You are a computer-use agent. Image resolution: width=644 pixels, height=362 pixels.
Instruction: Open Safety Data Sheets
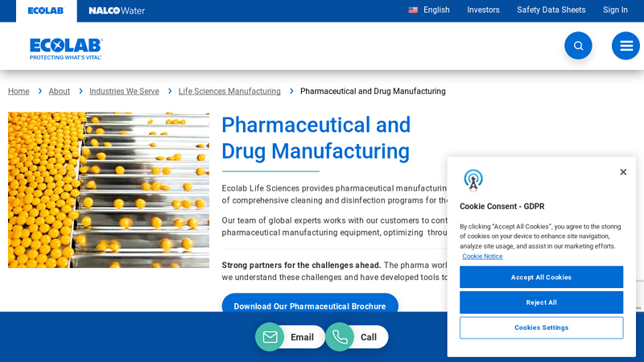[x=551, y=10]
